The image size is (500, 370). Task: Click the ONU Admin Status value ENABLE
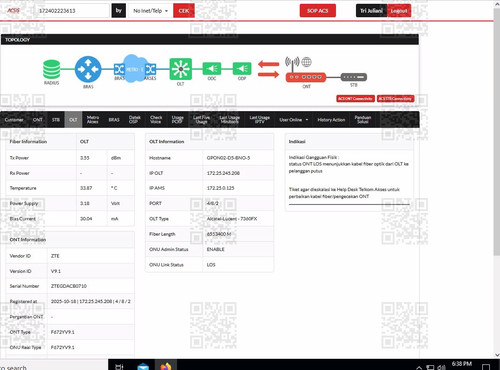[215, 249]
